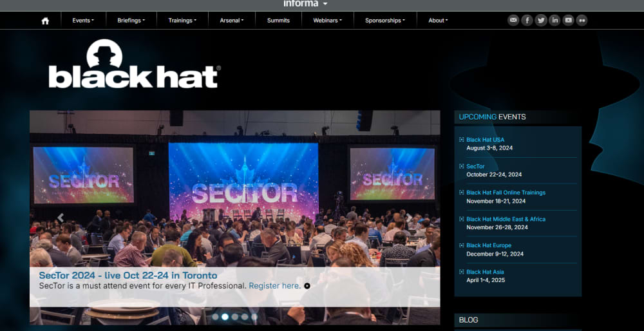Viewport: 644px width, 331px height.
Task: Click the bullet icon beside Black Hat Europe
Action: [x=462, y=245]
